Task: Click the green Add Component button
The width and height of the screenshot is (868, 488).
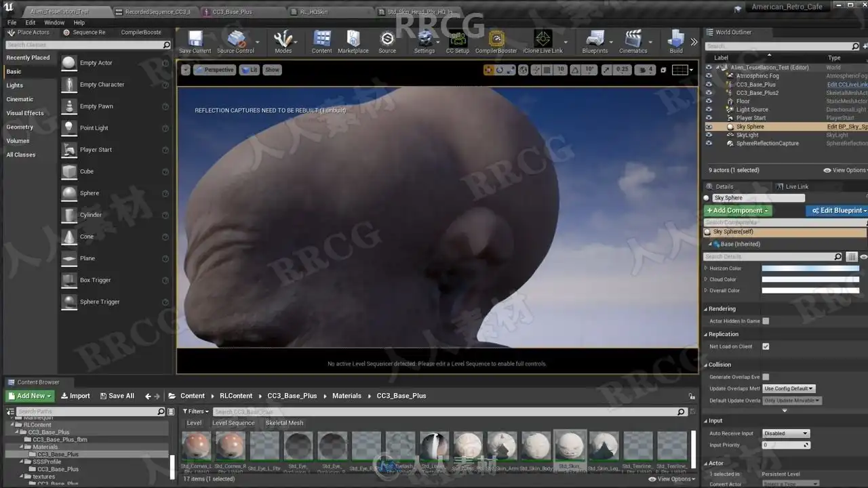Action: [x=738, y=211]
